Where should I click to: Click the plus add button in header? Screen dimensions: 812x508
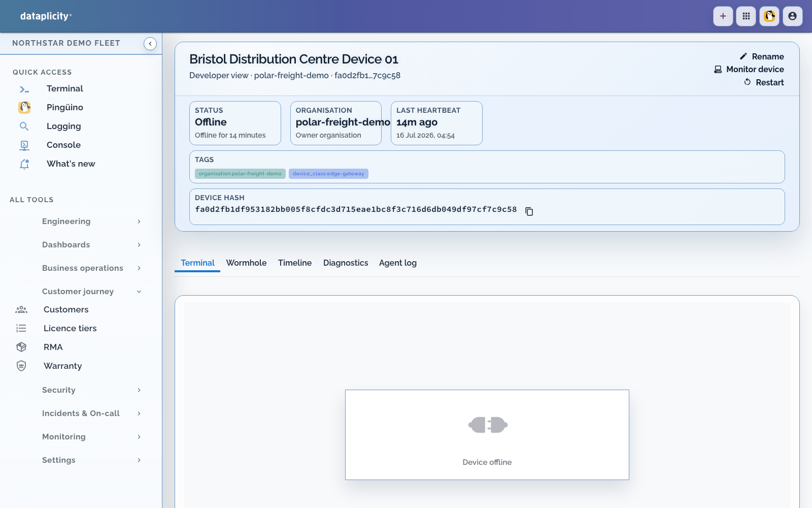pos(723,16)
